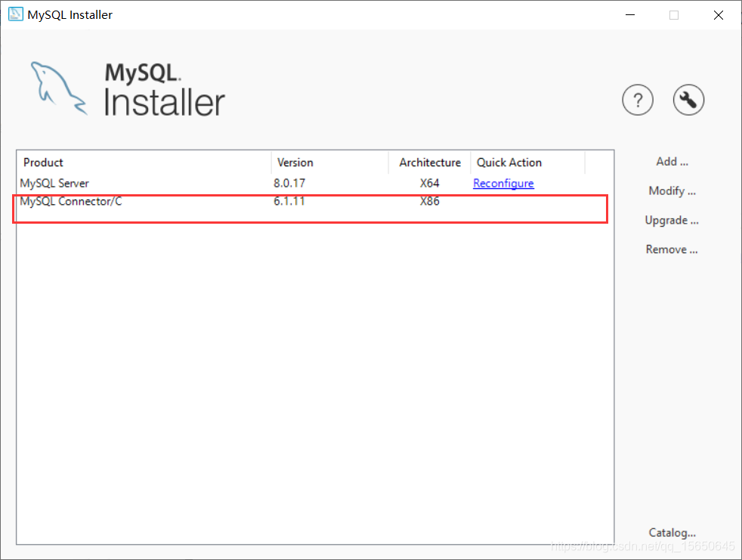Click version 6.1.11 cell
Viewport: 742px width, 560px height.
[289, 201]
